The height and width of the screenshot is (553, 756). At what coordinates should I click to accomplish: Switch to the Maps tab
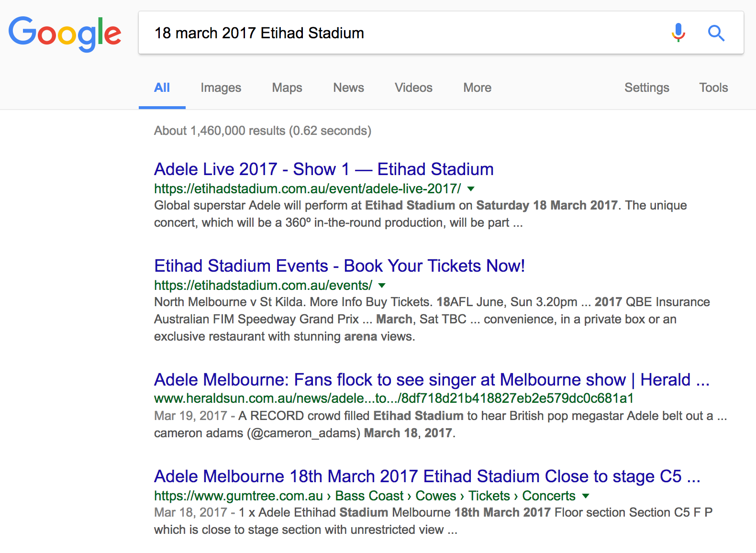pos(287,88)
